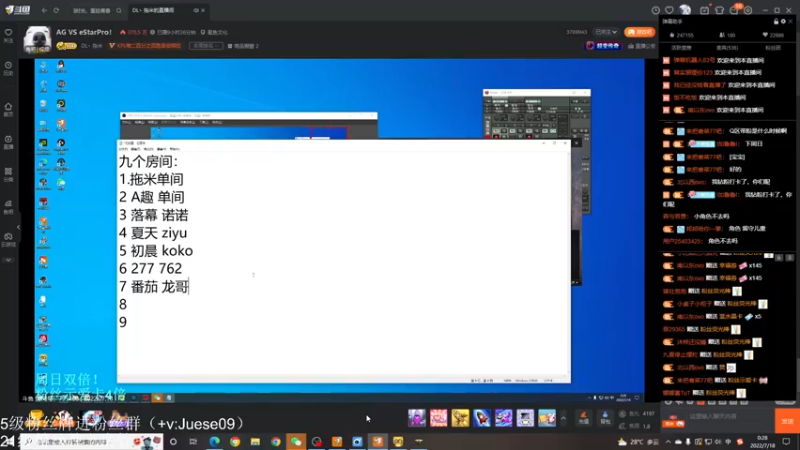Switch to the DL 拖米 live room tab
Image resolution: width=800 pixels, height=450 pixels.
click(153, 10)
